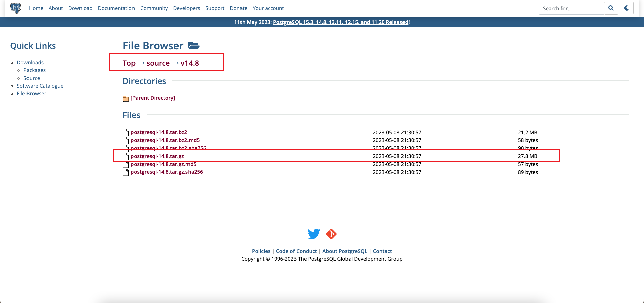Click the 57 bytes size value

528,164
